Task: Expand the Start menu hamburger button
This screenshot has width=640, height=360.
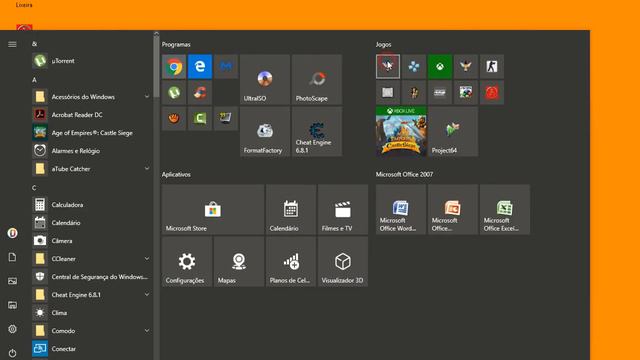Action: click(12, 44)
